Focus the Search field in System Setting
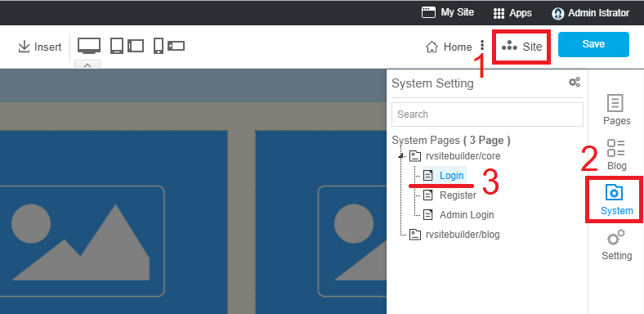The image size is (644, 314). [x=487, y=114]
